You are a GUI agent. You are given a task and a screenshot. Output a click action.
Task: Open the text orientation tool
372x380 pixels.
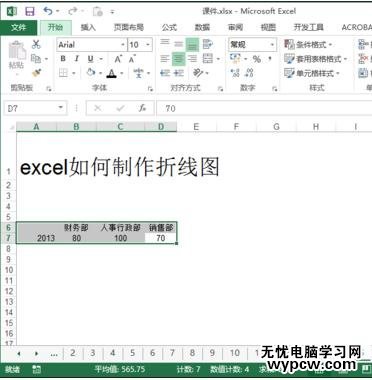[198, 73]
